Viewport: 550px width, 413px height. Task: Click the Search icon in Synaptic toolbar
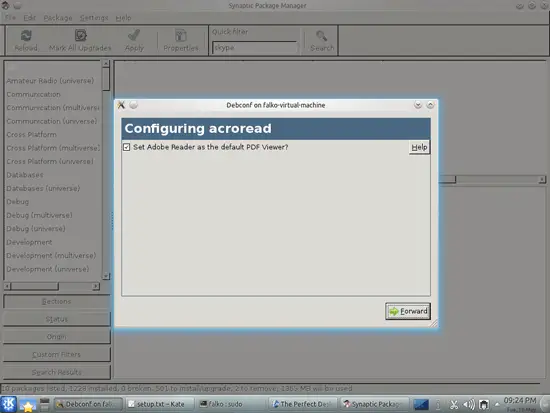pos(322,40)
